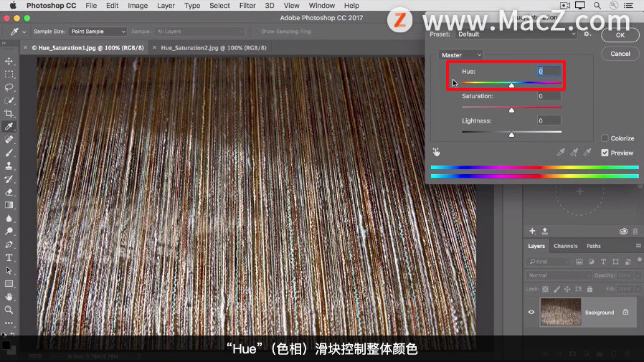Select the Clone Stamp tool
Image resolution: width=644 pixels, height=362 pixels.
[9, 166]
